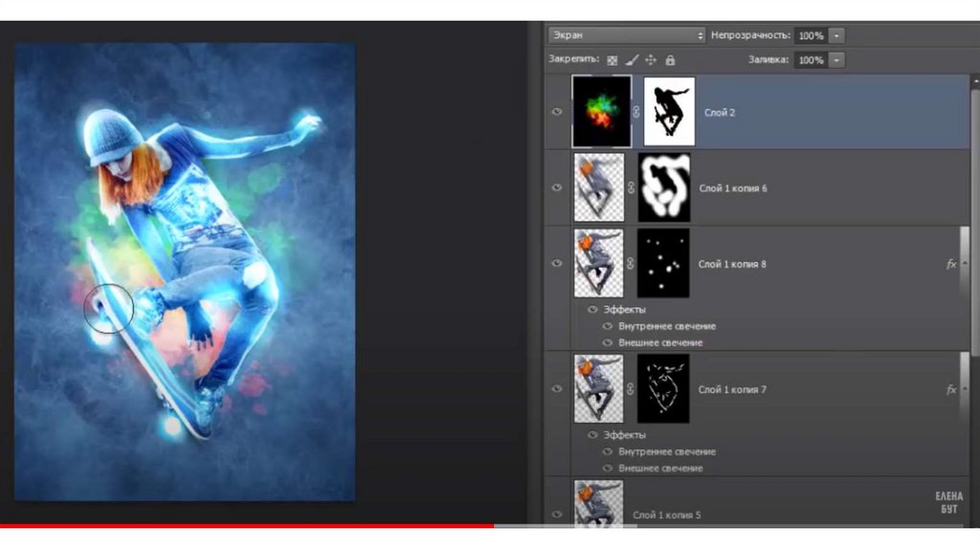Image resolution: width=980 pixels, height=549 pixels.
Task: Toggle Эффекты visibility of Слой 1 копия 7
Action: 592,434
